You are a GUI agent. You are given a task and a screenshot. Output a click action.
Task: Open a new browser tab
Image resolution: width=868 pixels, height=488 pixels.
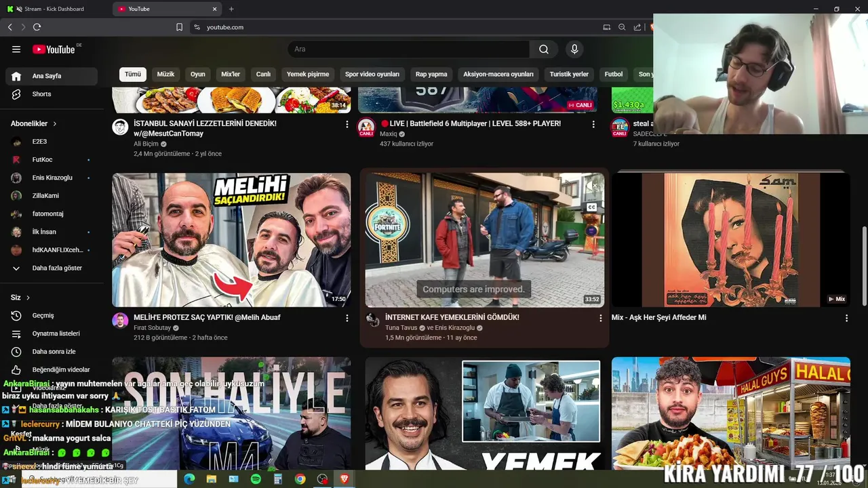coord(231,9)
